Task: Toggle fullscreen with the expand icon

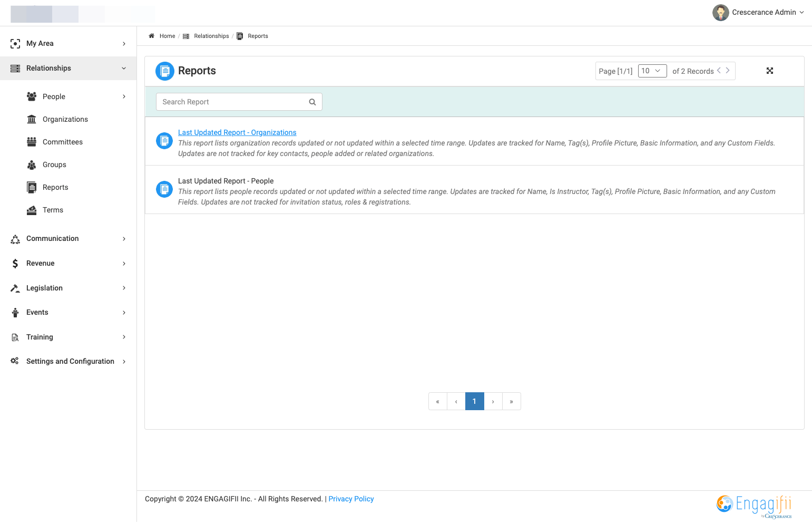Action: (770, 71)
